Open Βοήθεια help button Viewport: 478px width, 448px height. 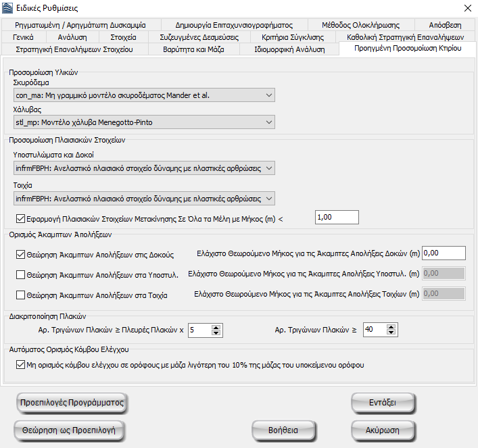[x=283, y=430]
